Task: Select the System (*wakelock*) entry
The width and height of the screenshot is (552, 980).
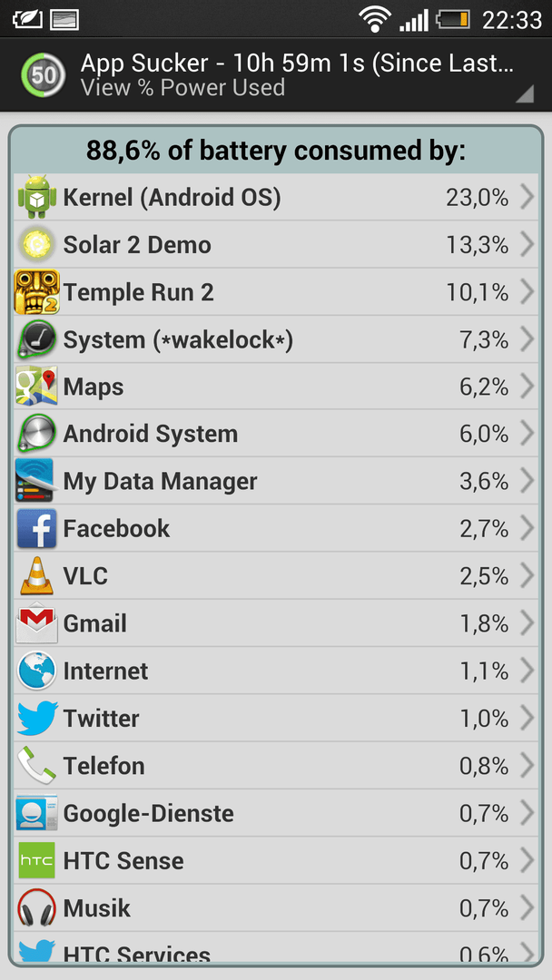Action: tap(276, 339)
